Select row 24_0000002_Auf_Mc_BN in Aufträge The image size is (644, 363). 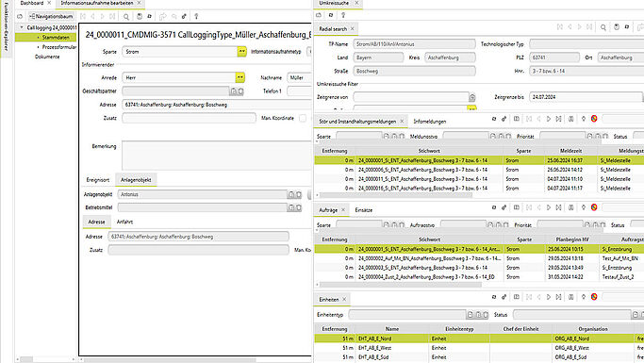pyautogui.click(x=479, y=258)
